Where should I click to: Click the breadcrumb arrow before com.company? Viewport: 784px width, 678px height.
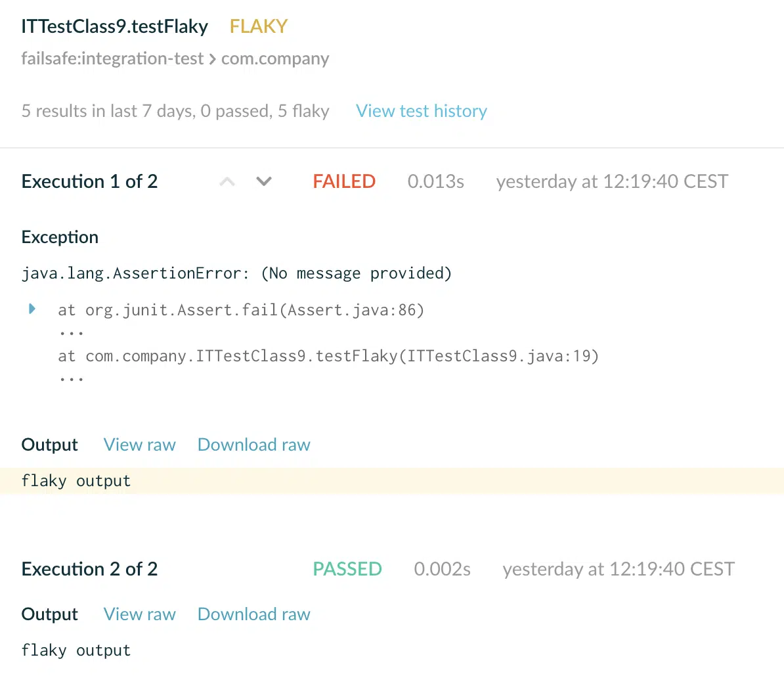tap(213, 60)
